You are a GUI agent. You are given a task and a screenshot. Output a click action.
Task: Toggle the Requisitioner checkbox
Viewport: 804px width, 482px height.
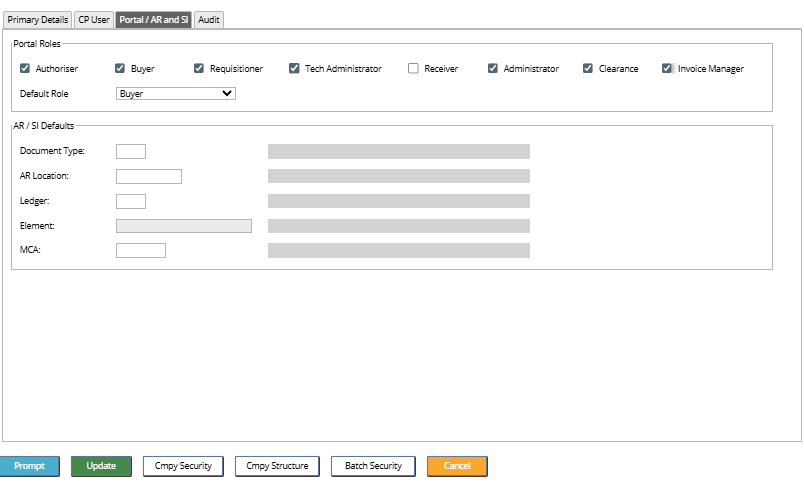[x=199, y=68]
